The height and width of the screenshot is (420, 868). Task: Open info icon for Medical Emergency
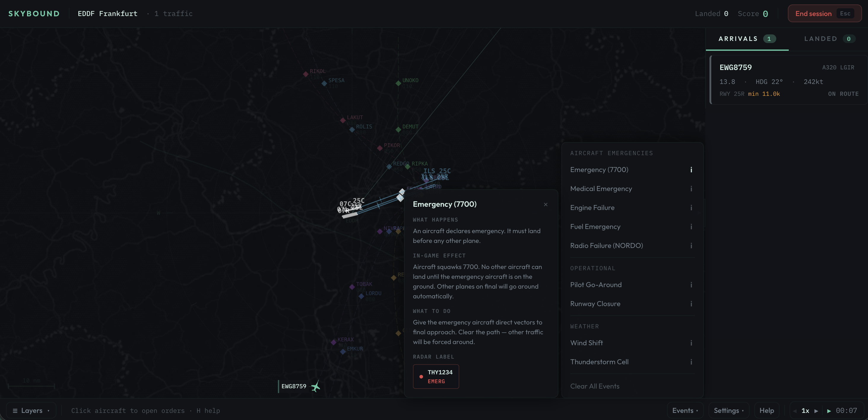(x=691, y=189)
